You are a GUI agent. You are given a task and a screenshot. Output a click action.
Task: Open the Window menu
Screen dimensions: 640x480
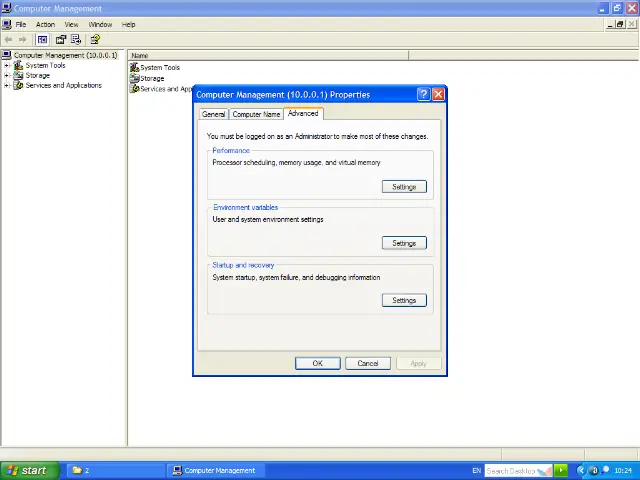click(100, 24)
